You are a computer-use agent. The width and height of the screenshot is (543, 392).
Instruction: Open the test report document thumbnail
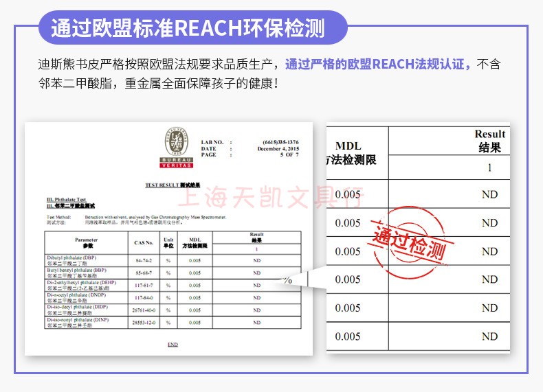tap(168, 239)
